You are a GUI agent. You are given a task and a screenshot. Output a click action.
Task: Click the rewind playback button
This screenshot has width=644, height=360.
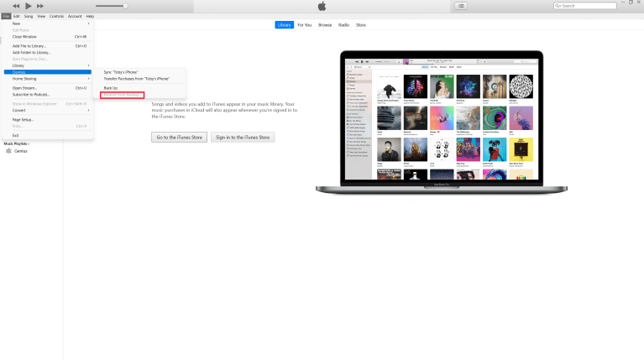point(16,6)
